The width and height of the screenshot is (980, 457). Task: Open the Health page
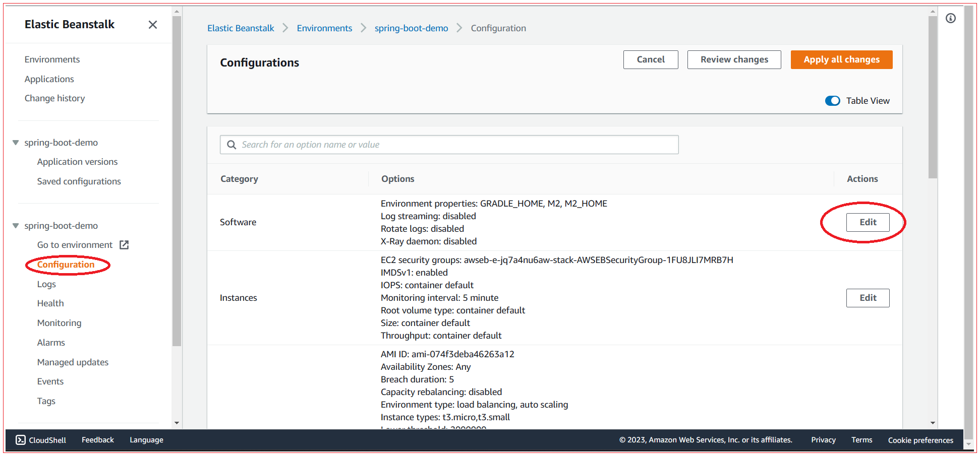click(x=50, y=303)
